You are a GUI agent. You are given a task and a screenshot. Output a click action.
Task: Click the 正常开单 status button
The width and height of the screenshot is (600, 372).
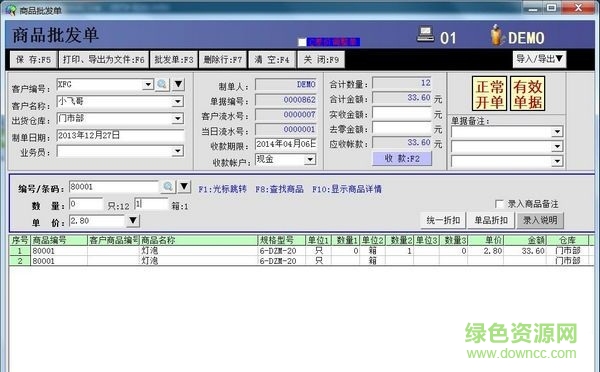pos(489,94)
